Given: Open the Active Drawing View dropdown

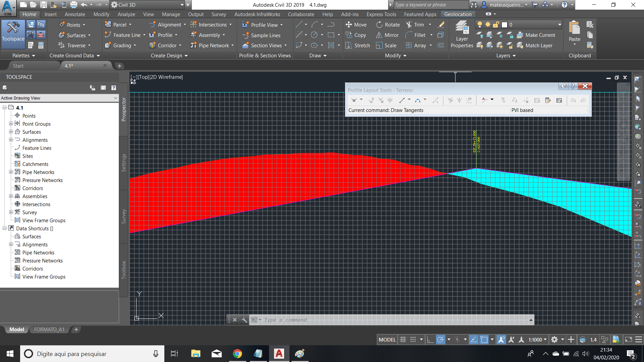Looking at the screenshot, I should tap(115, 98).
